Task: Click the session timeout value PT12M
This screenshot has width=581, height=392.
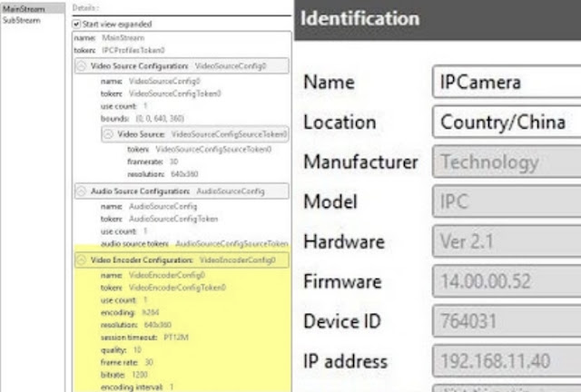Action: pyautogui.click(x=176, y=338)
